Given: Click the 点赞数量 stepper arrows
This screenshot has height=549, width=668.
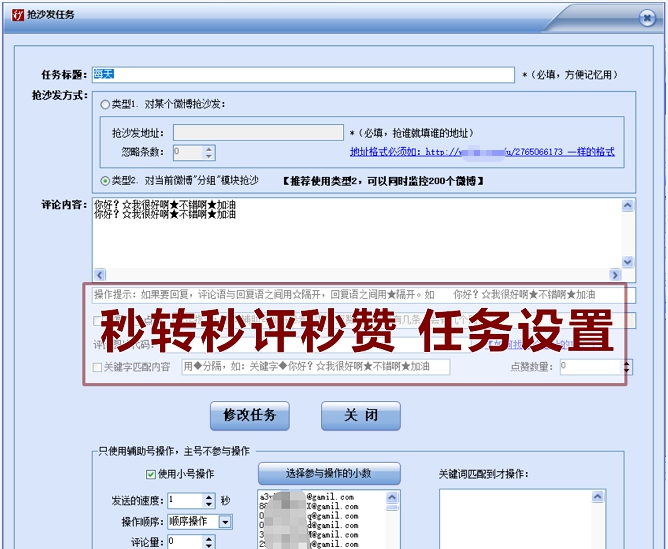Looking at the screenshot, I should coord(627,367).
